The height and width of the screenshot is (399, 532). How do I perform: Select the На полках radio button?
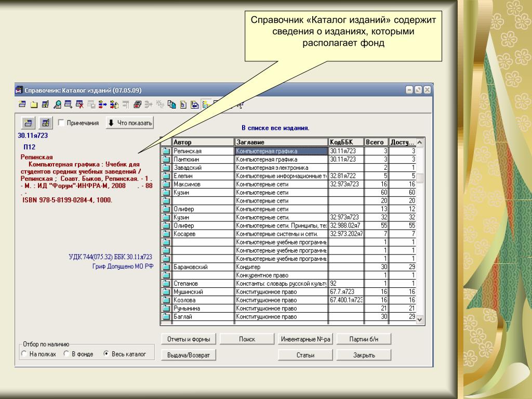(x=24, y=353)
